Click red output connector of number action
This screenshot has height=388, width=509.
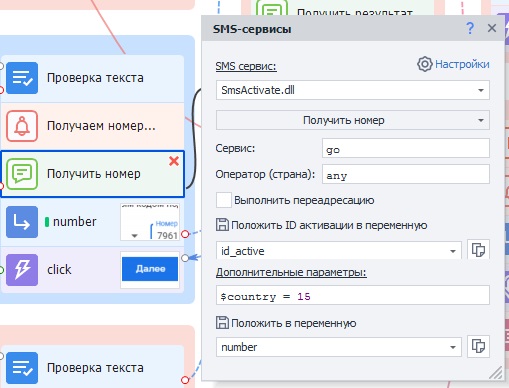click(x=185, y=234)
